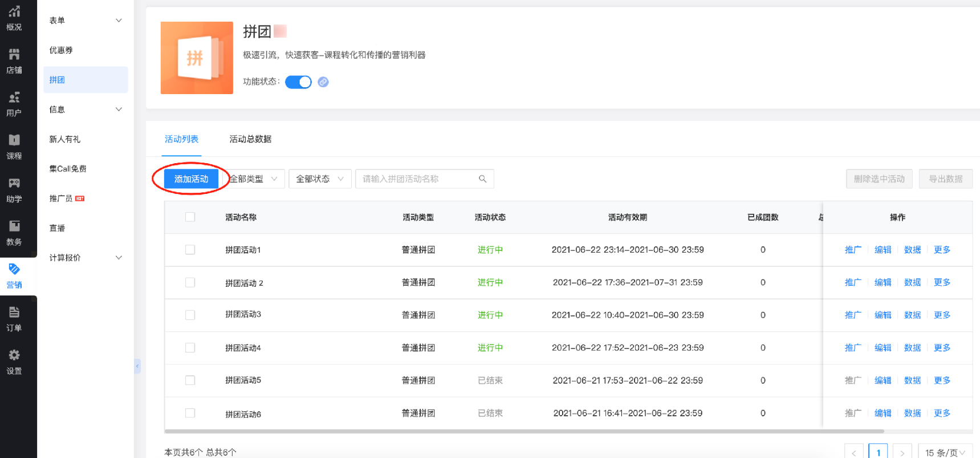
Task: Click 数据 for 拼团活动6
Action: (912, 413)
